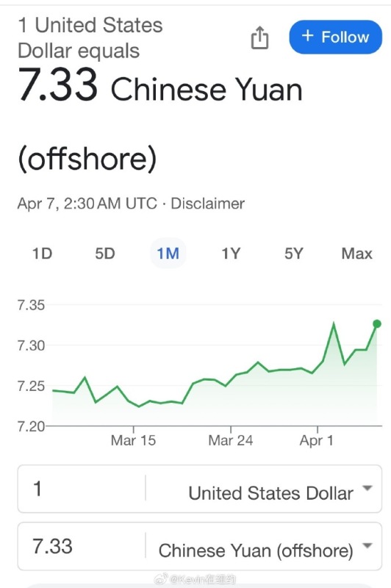Expand the United States Dollar dropdown arrow
Image resolution: width=391 pixels, height=588 pixels.
(x=367, y=488)
